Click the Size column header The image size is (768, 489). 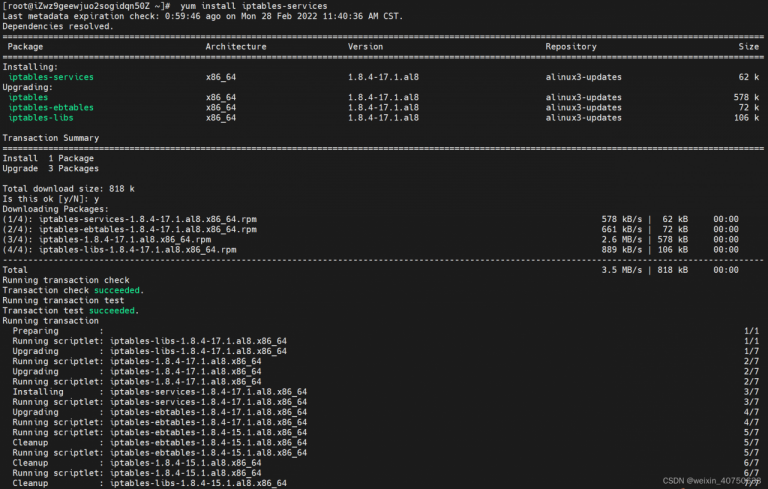749,46
